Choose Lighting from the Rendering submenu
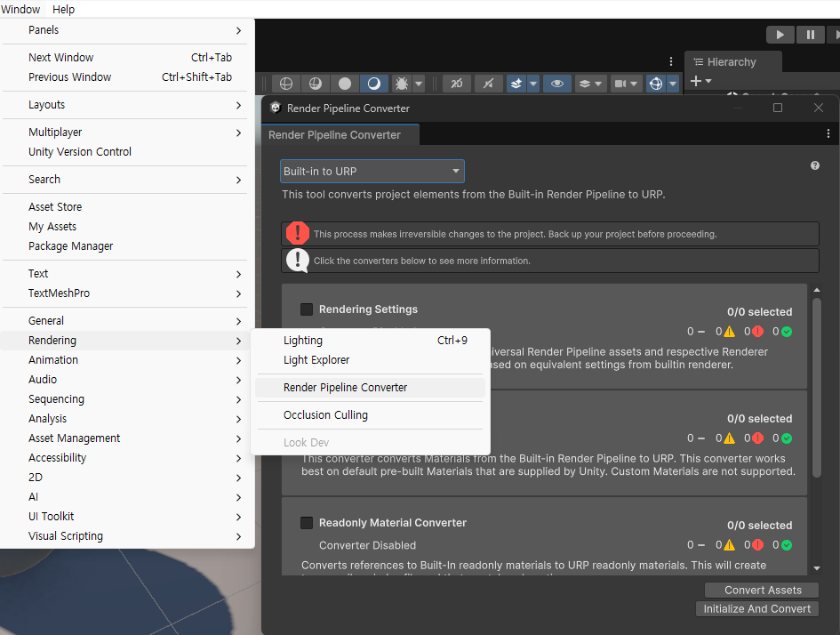This screenshot has width=840, height=635. click(370, 341)
